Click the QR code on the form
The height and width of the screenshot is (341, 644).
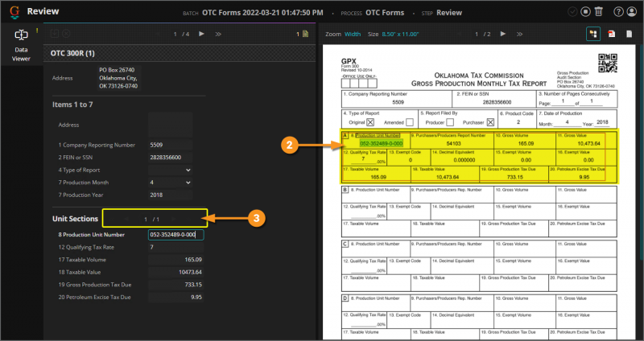click(x=608, y=63)
